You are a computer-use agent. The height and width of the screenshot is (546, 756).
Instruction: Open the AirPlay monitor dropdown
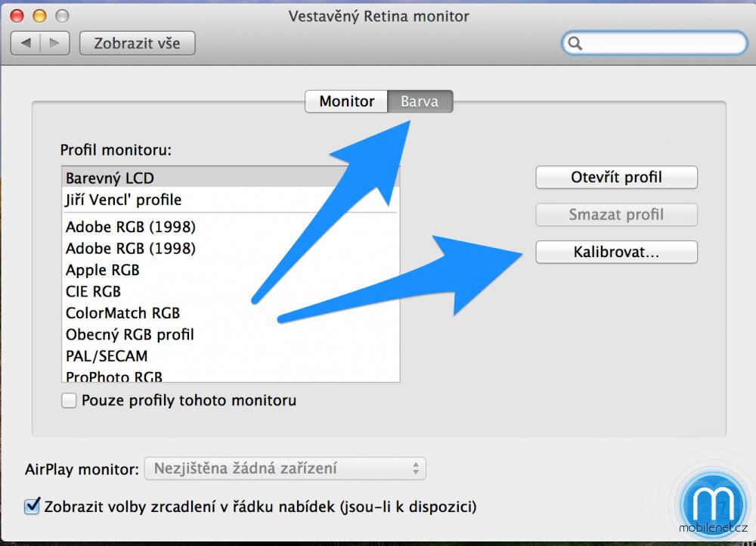coord(284,468)
